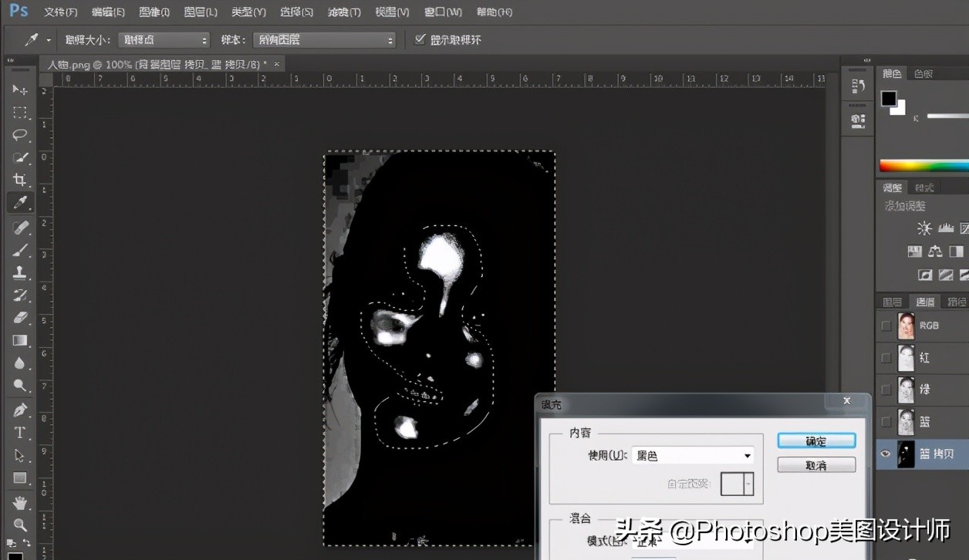The image size is (969, 560).
Task: Open the 样本 dropdown showing 所有图层
Action: tap(324, 39)
